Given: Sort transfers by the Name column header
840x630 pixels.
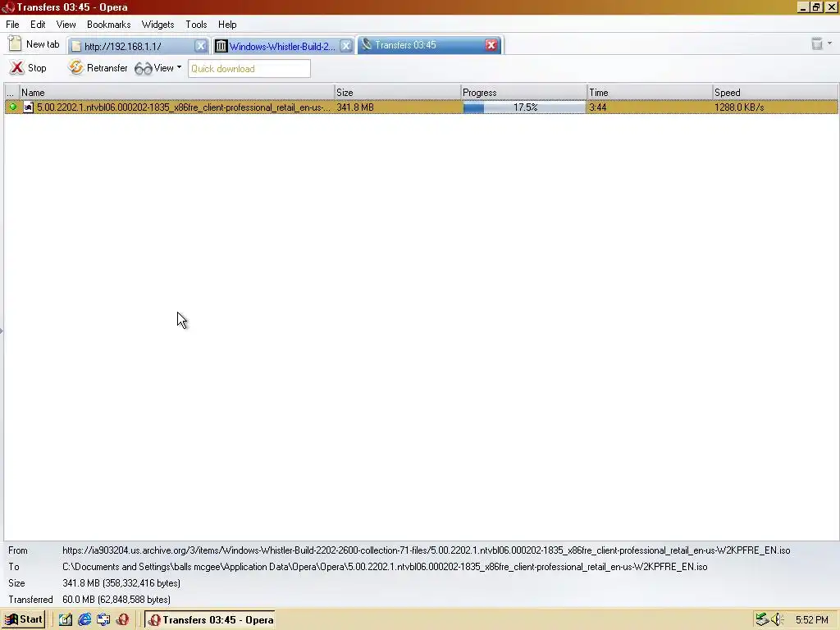Looking at the screenshot, I should point(177,92).
